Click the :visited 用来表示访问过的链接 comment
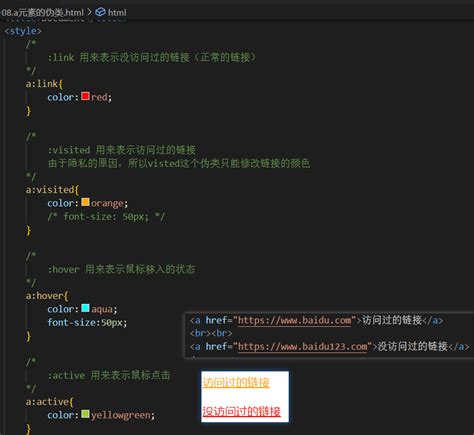This screenshot has width=474, height=435. click(122, 150)
